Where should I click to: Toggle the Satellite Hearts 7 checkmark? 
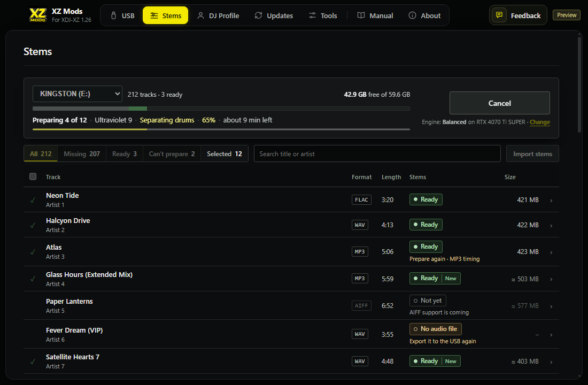point(33,361)
